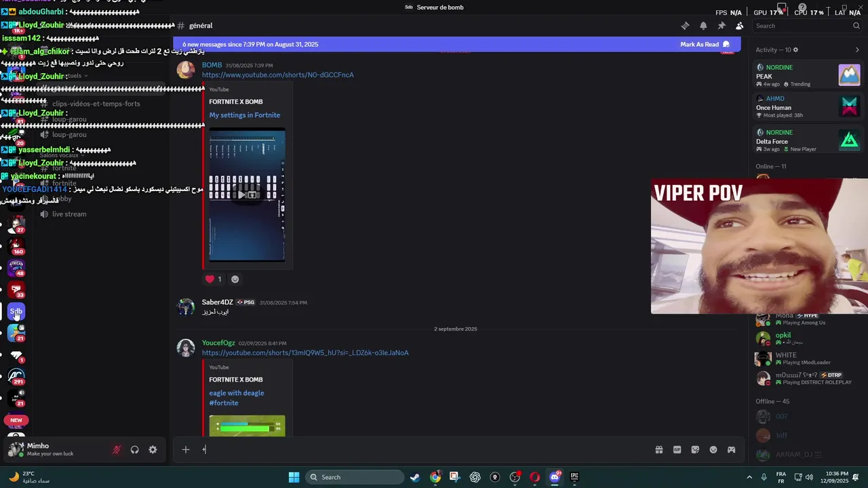Screen dimensions: 868x488
Task: Play the Fortnite settings video preview
Action: 247,195
